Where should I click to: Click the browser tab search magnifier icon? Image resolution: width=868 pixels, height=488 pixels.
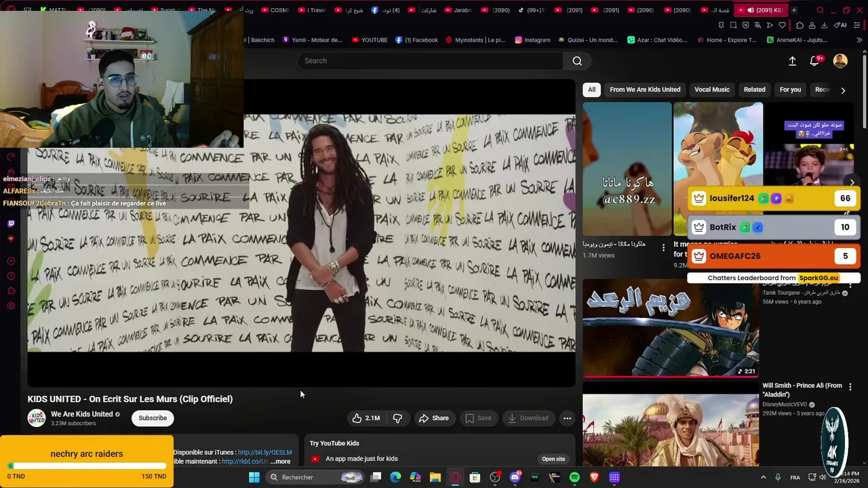(x=820, y=10)
